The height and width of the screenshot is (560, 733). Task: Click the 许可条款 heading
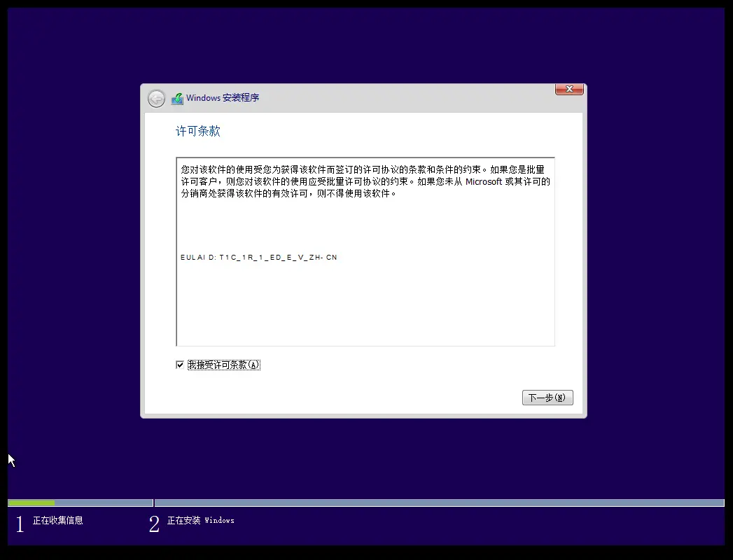(197, 131)
